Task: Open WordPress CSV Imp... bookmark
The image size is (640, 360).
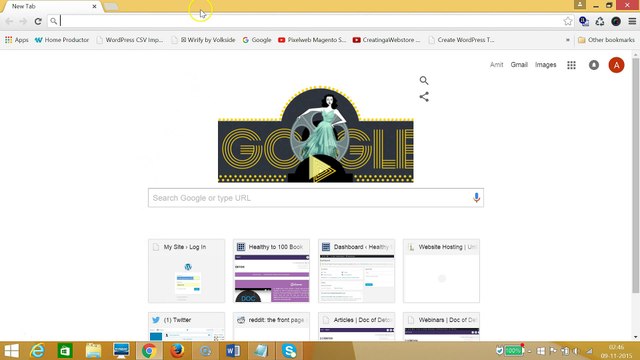Action: (x=130, y=40)
